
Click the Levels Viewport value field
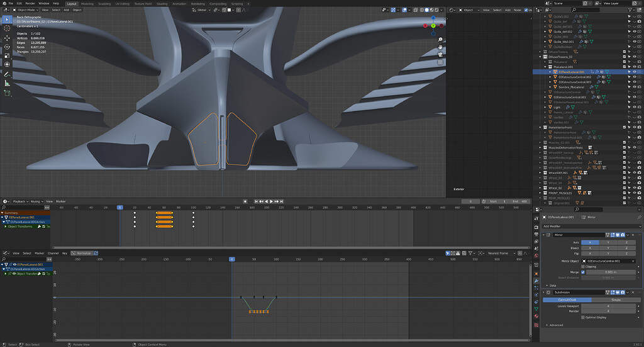[x=608, y=306]
